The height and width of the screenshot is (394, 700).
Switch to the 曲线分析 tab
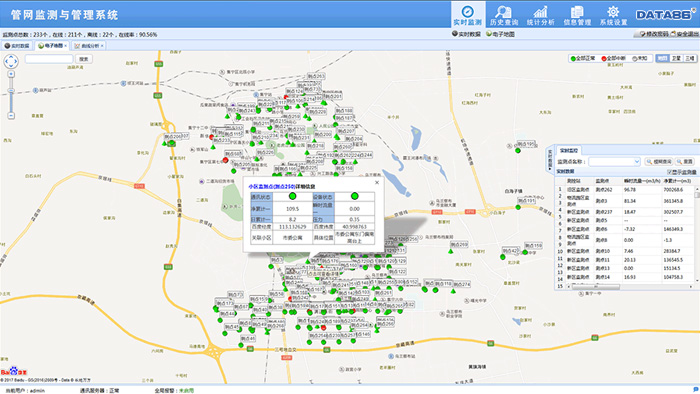click(89, 46)
